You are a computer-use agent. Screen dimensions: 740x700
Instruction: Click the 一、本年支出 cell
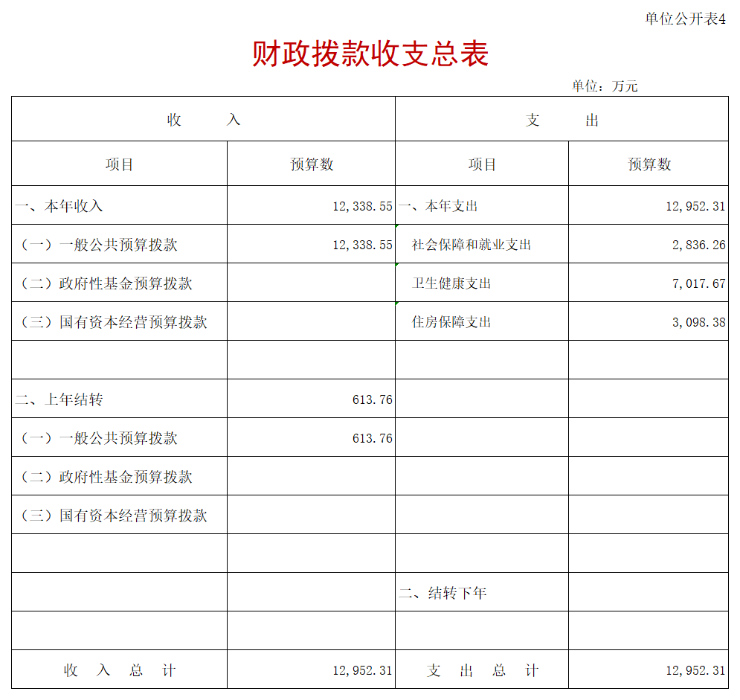(439, 206)
